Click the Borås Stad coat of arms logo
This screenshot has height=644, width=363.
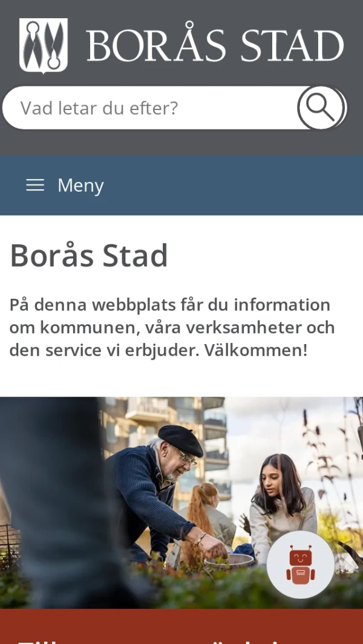pyautogui.click(x=44, y=45)
